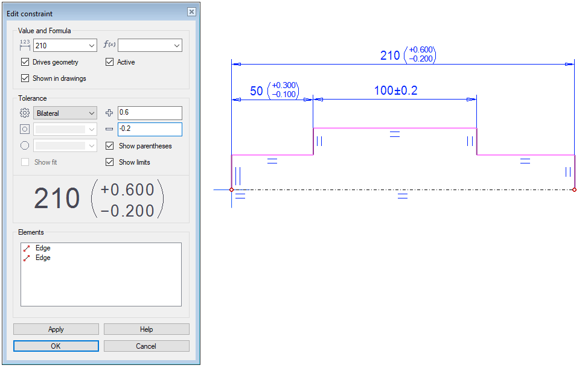
Task: Click the circle shaft fit icon
Action: (25, 145)
